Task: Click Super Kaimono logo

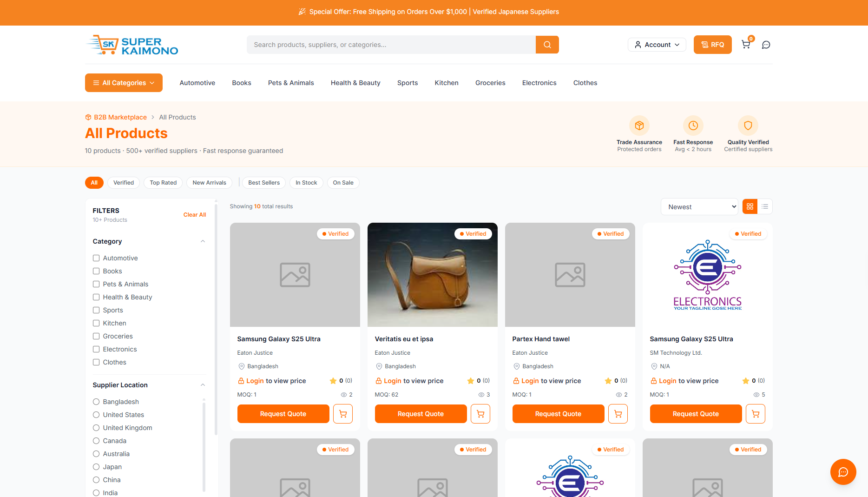Action: coord(132,45)
